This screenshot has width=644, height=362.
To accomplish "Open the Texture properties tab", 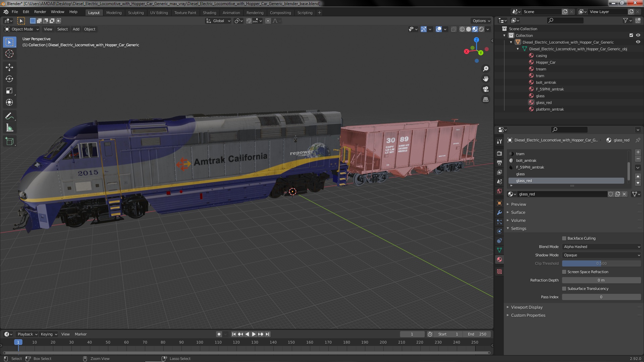I will (x=499, y=271).
